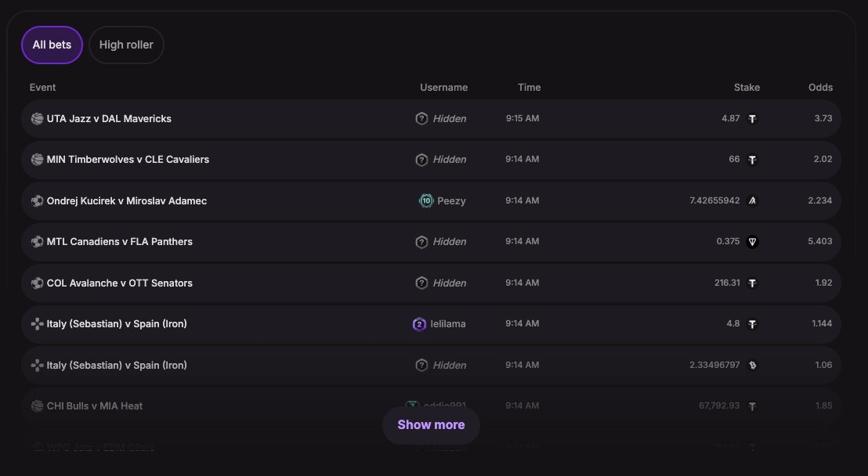Click the sport icon beside Ondrej Kucirek match
The image size is (868, 476).
37,201
